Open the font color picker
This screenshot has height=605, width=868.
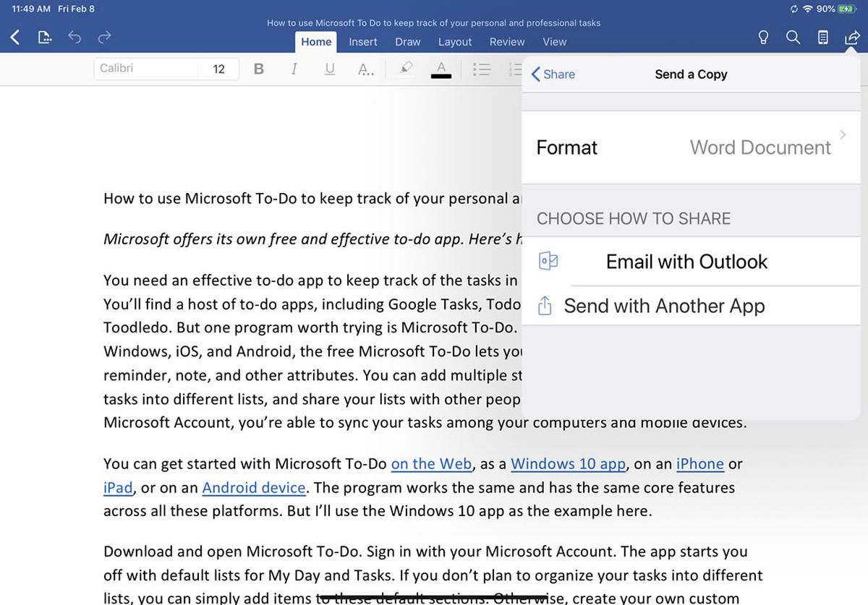click(x=440, y=68)
